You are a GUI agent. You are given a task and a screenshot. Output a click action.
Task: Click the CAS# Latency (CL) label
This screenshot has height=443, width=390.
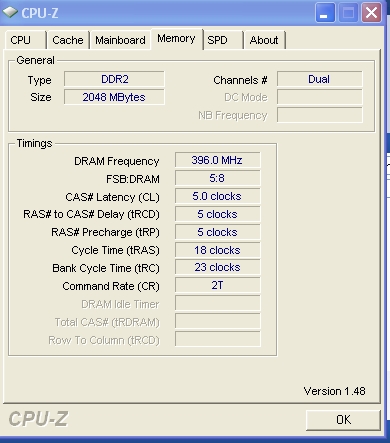pos(112,197)
